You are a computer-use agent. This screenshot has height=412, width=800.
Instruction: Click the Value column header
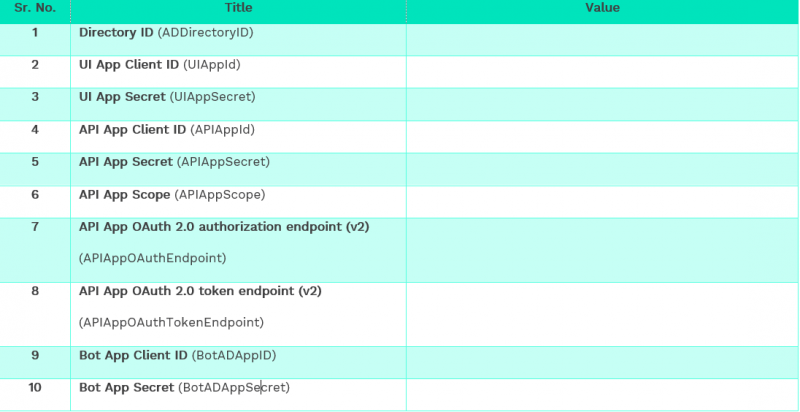(602, 8)
